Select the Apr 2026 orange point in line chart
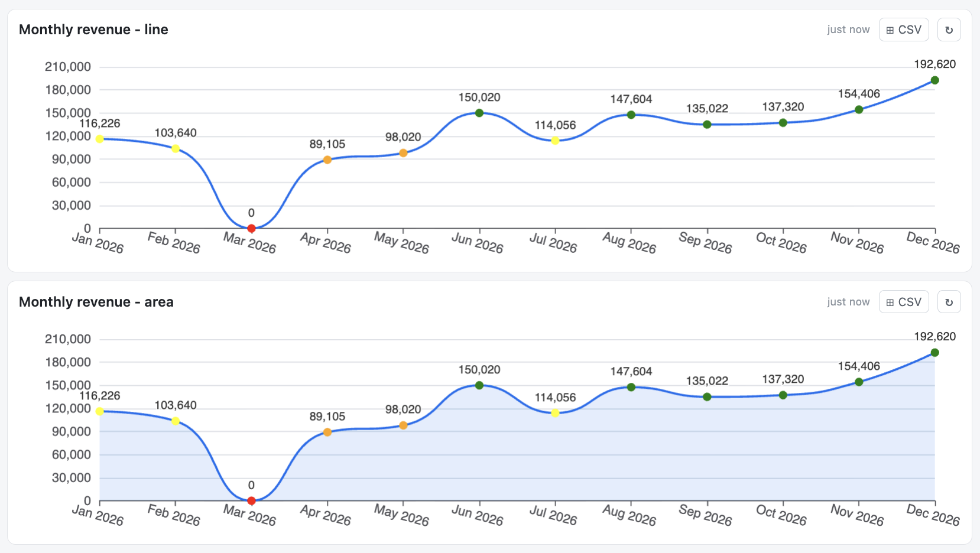The image size is (980, 553). pos(327,160)
